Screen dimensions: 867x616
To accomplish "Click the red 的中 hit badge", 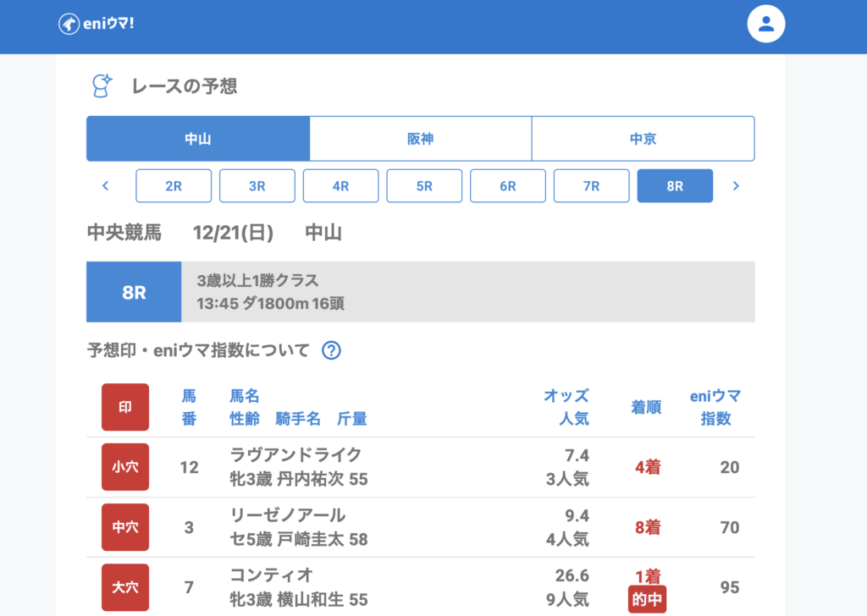I will (x=647, y=599).
